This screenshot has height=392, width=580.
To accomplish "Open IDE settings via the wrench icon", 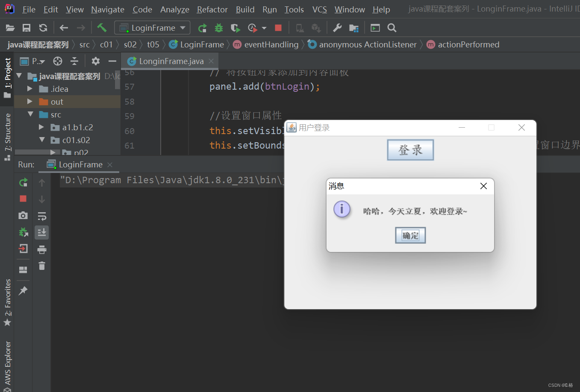I will click(x=337, y=28).
